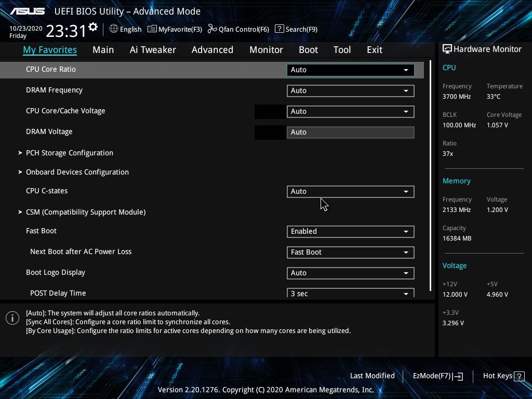Image resolution: width=532 pixels, height=399 pixels.
Task: Open the DRAM Frequency dropdown
Action: [x=351, y=90]
